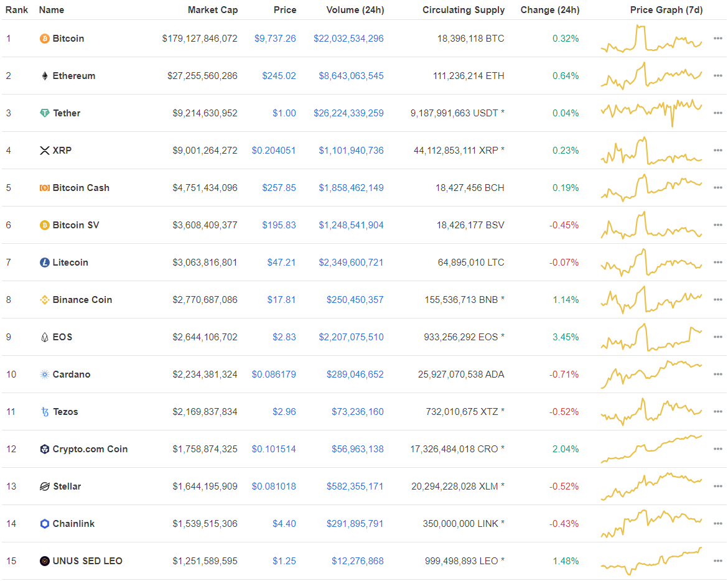
Task: Sort by the Change (24h) column header
Action: [549, 10]
